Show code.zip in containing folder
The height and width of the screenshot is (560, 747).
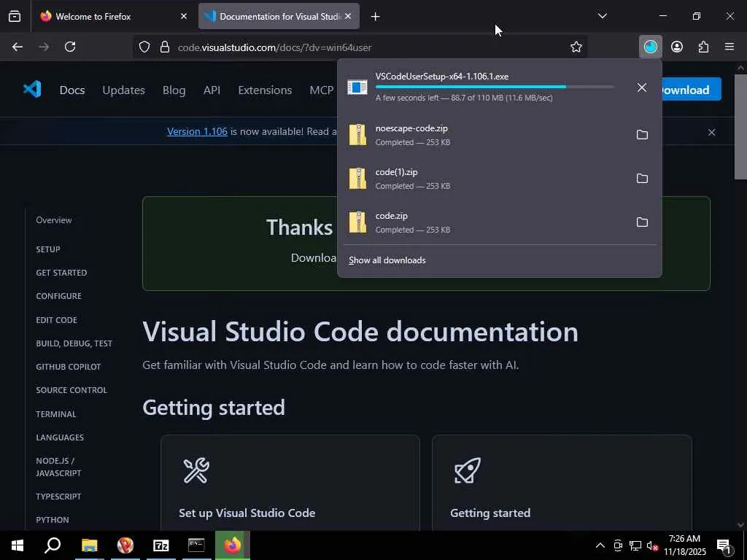tap(642, 222)
